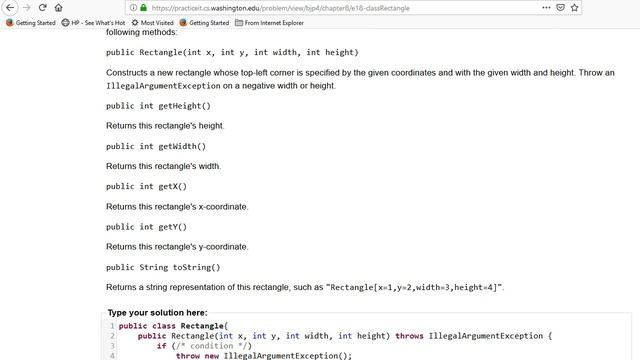Save page to Pocket icon
Image resolution: width=640 pixels, height=360 pixels.
560,8
